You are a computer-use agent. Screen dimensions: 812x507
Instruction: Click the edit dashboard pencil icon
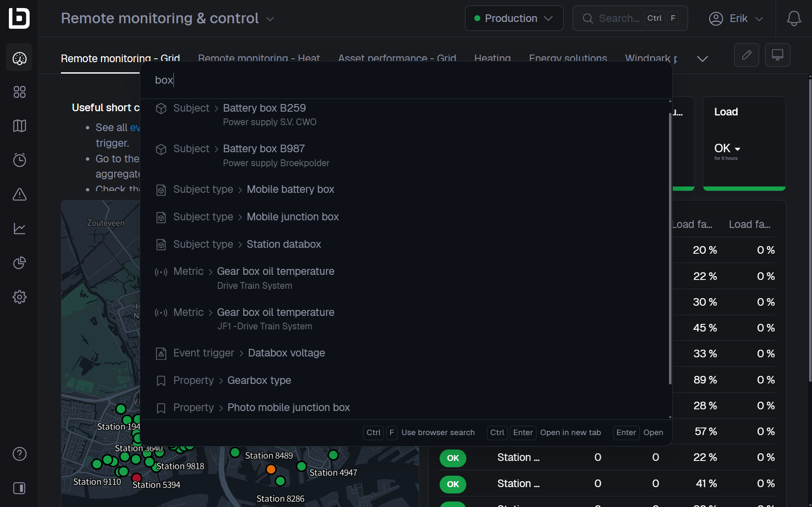(x=746, y=55)
